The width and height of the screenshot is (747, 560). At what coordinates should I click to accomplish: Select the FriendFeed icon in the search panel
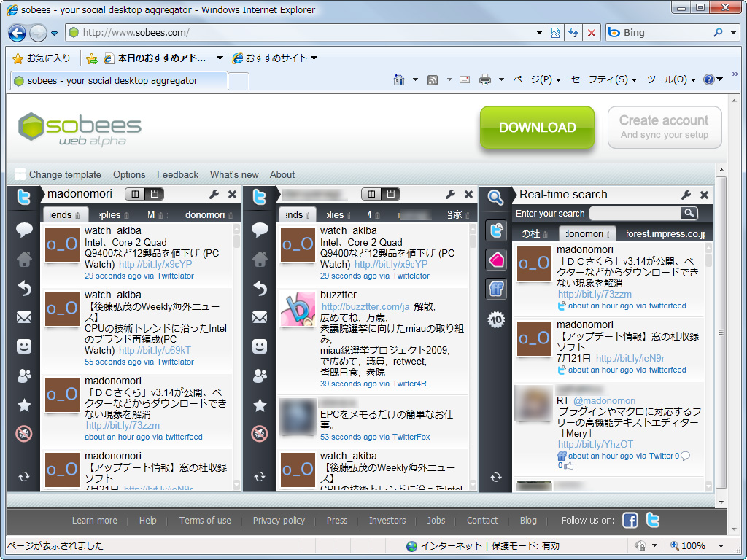tap(497, 289)
